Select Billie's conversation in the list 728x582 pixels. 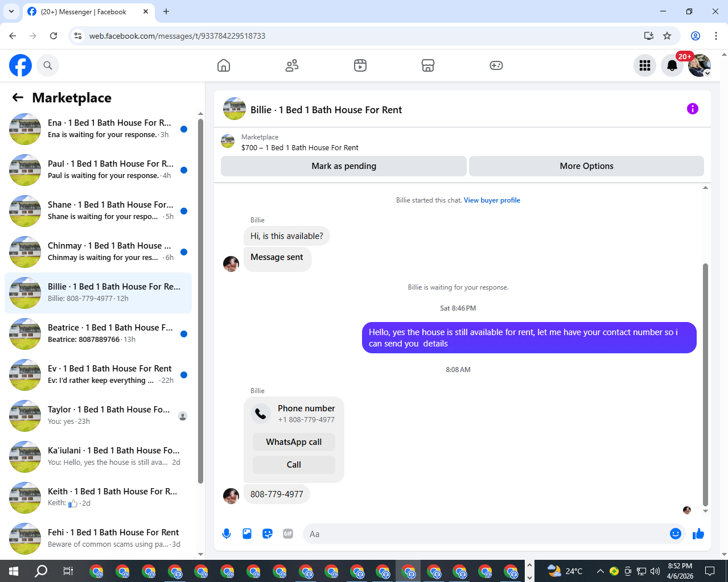coord(98,293)
